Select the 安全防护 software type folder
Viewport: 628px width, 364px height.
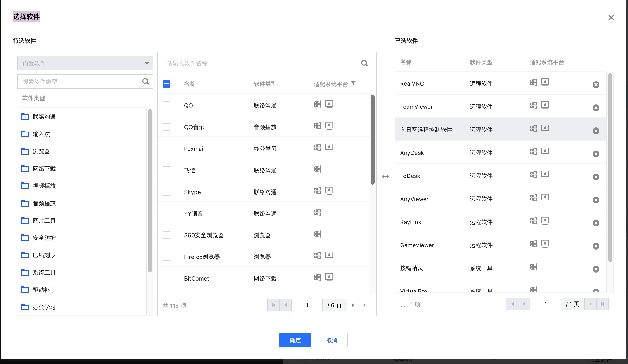point(39,238)
